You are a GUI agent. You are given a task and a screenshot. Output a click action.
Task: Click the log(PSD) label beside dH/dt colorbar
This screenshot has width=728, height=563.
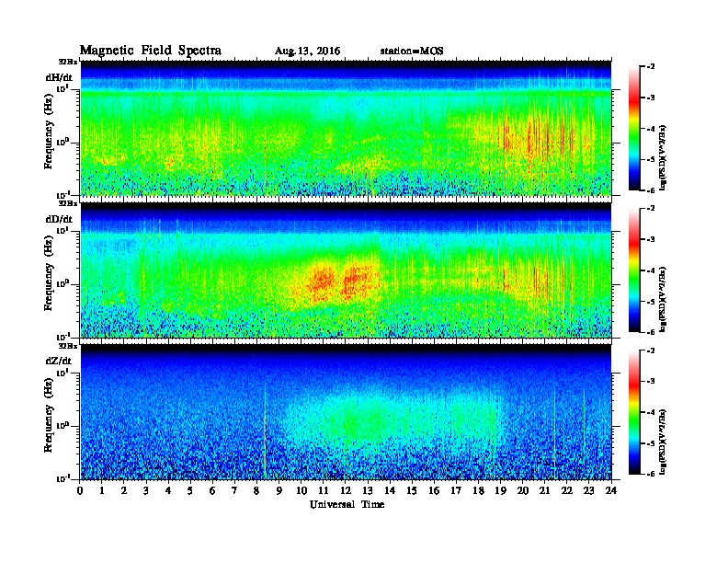coord(663,157)
